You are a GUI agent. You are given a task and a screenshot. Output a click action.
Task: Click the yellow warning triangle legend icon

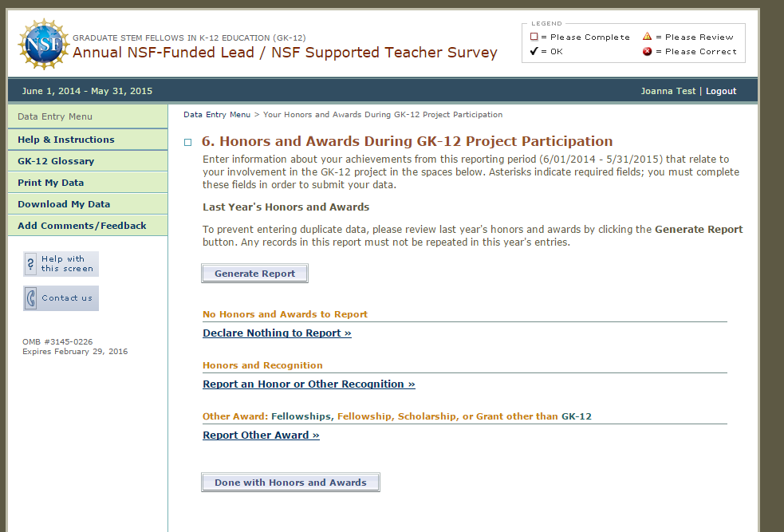pyautogui.click(x=648, y=37)
